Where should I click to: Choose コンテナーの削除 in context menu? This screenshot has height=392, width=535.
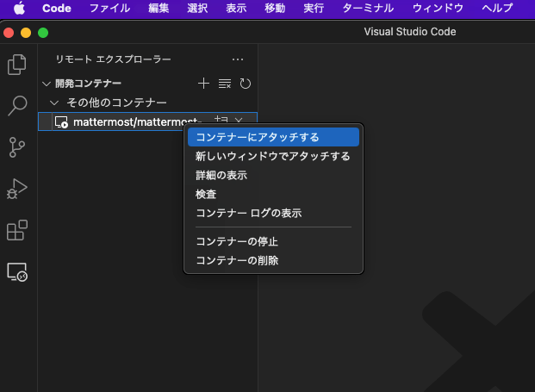[273, 261]
